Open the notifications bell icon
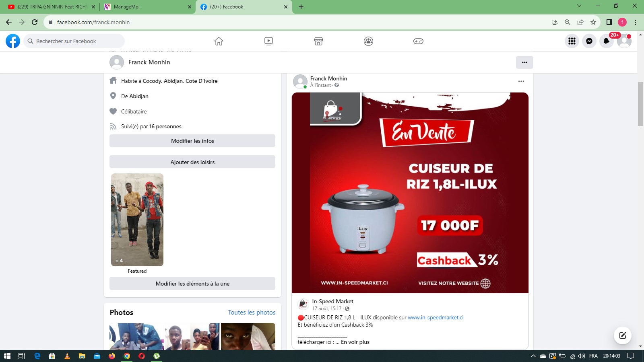 point(607,41)
